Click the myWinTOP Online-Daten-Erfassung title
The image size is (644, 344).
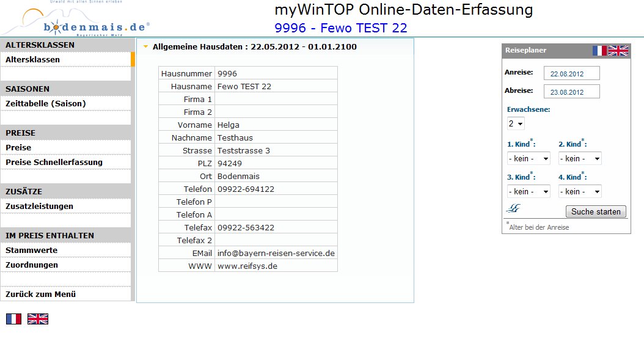click(x=404, y=9)
